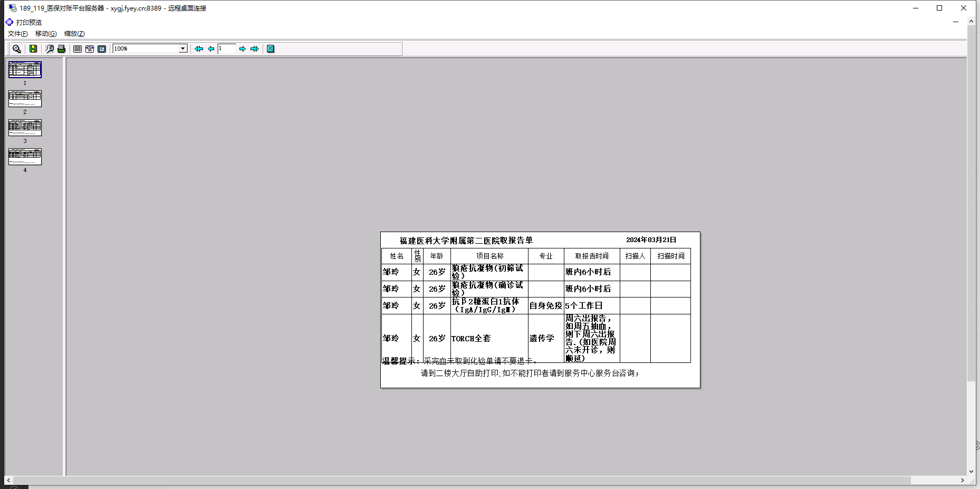This screenshot has height=489, width=980.
Task: Click the page number input field
Action: (x=227, y=49)
